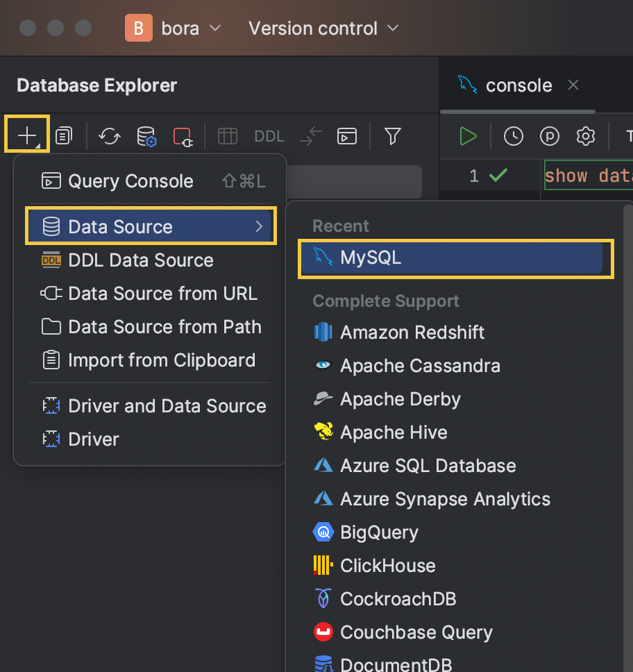Select Data Source from URL
633x672 pixels.
tap(162, 294)
